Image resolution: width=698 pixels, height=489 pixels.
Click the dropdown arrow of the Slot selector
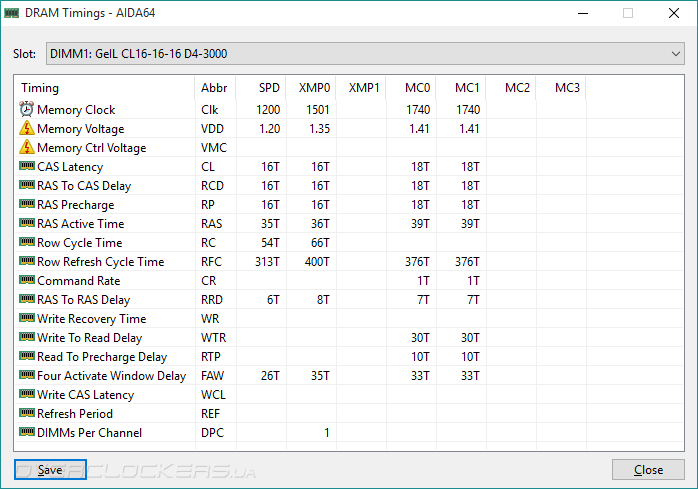point(675,54)
